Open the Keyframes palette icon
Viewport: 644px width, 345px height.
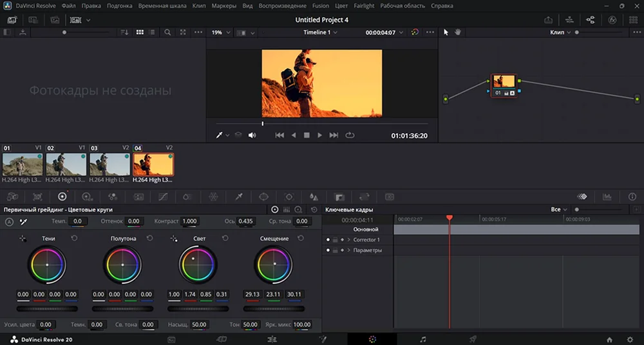pyautogui.click(x=582, y=197)
